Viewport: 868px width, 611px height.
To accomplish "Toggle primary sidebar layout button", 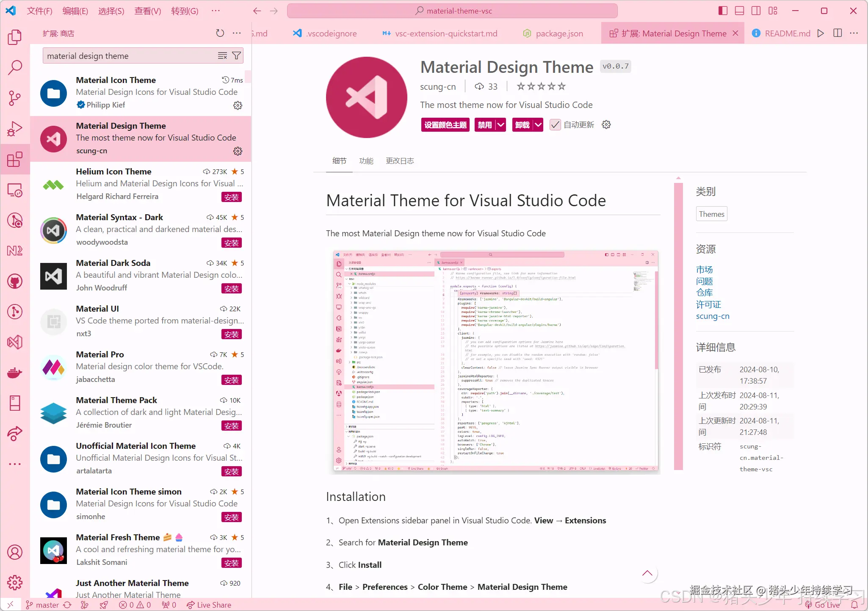I will (723, 11).
